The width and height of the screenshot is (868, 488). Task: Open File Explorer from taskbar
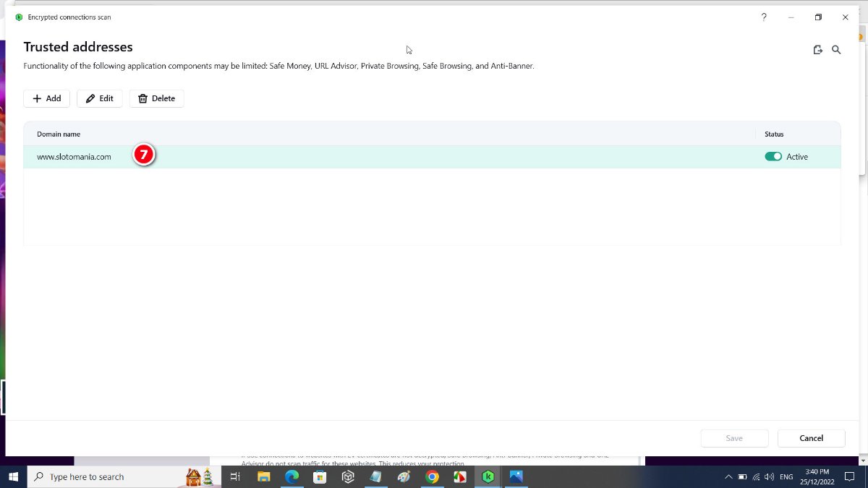(x=264, y=476)
